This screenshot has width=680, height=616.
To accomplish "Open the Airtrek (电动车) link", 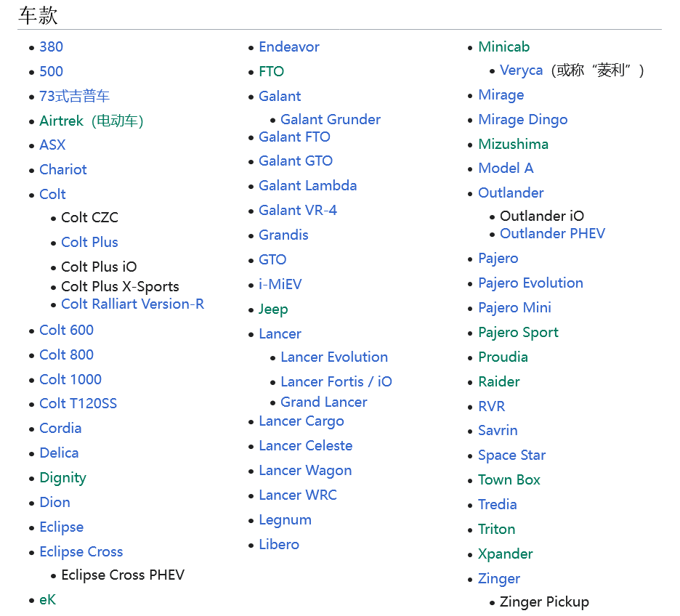I will pyautogui.click(x=92, y=121).
